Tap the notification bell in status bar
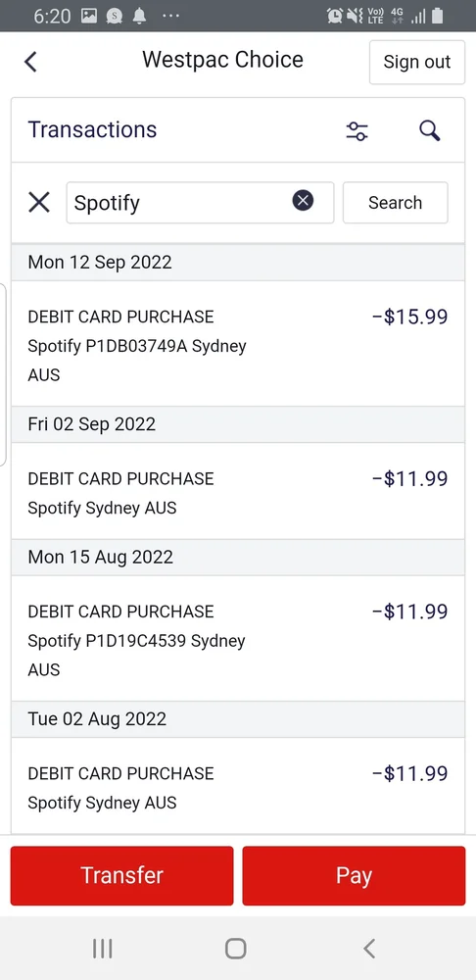Screen dimensions: 476x980 [x=139, y=16]
